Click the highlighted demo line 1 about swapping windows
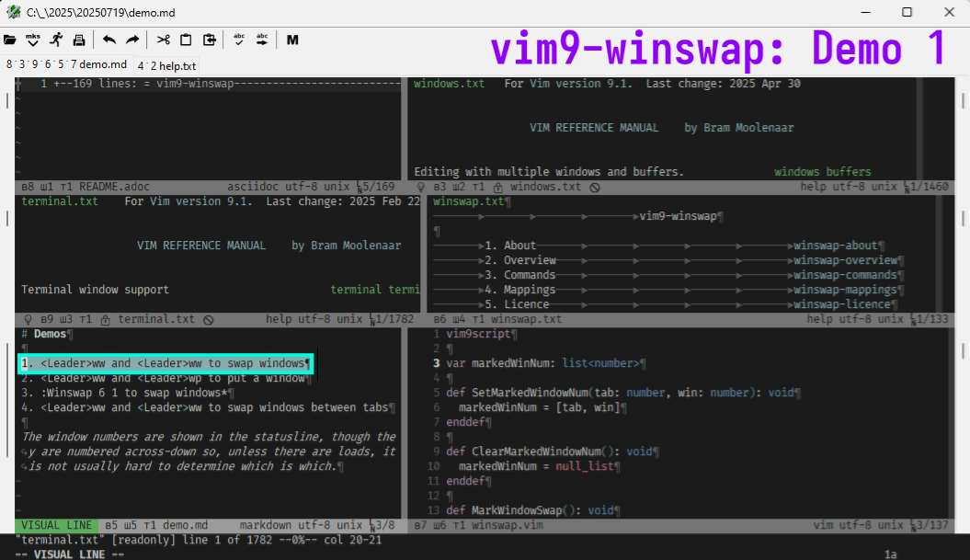970x560 pixels. coord(165,363)
